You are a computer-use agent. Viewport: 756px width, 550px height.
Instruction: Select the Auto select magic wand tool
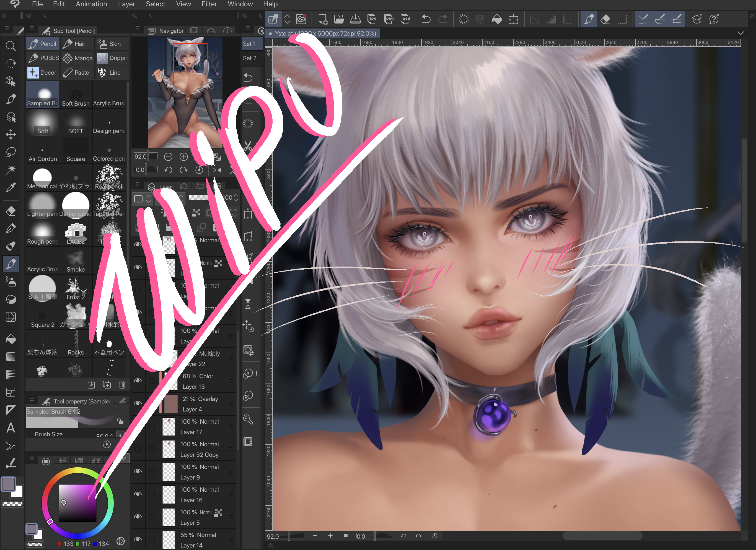[x=11, y=170]
